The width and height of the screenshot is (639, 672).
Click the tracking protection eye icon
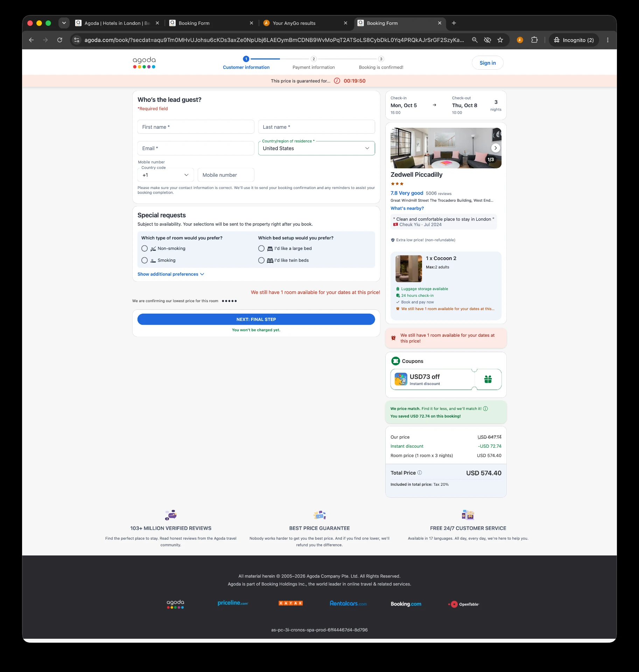(x=487, y=40)
